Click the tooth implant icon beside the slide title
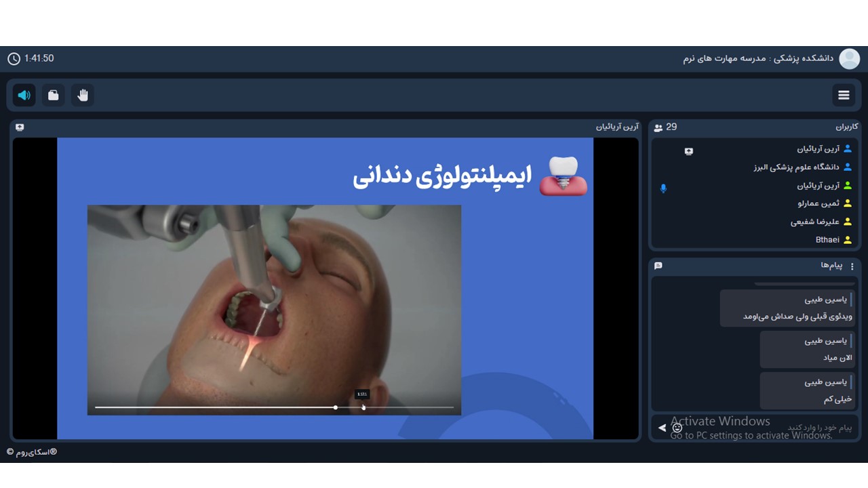The height and width of the screenshot is (488, 868). [563, 176]
